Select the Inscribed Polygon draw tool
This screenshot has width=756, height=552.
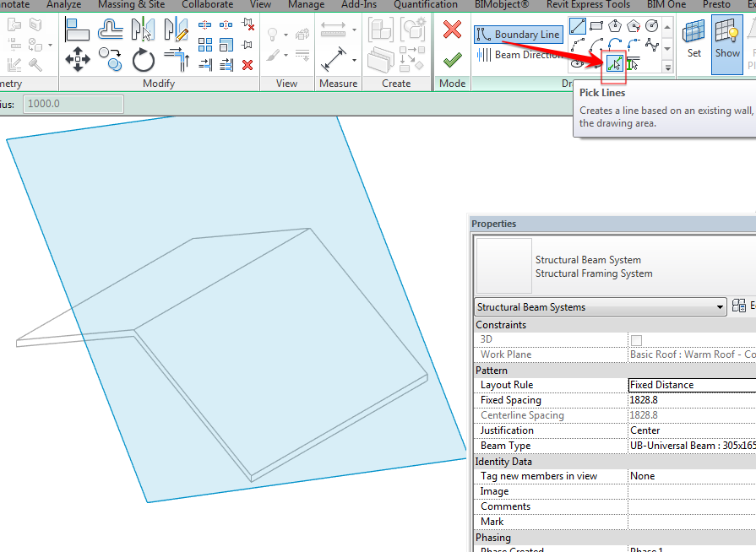tap(615, 26)
